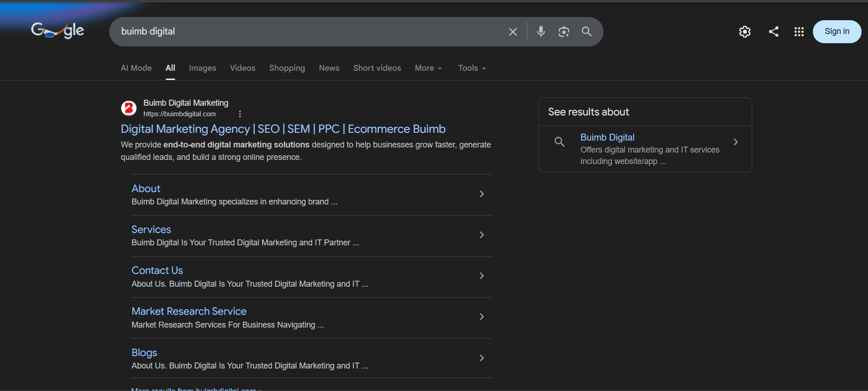868x391 pixels.
Task: Open the Google apps grid
Action: (799, 31)
